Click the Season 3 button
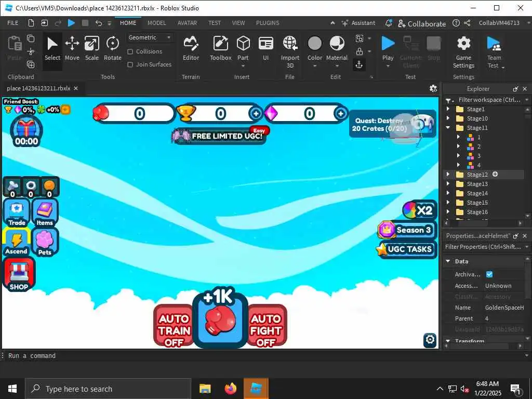532x399 pixels. [x=407, y=230]
